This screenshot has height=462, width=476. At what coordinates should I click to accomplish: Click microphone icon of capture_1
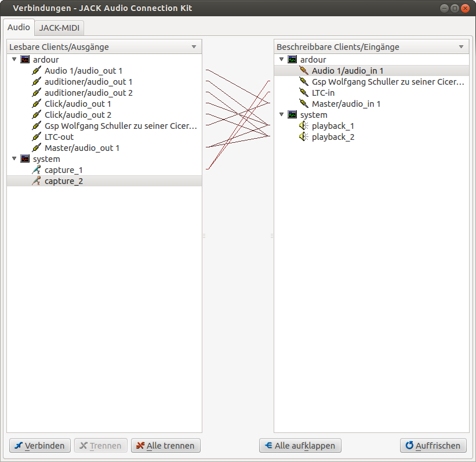pyautogui.click(x=37, y=170)
